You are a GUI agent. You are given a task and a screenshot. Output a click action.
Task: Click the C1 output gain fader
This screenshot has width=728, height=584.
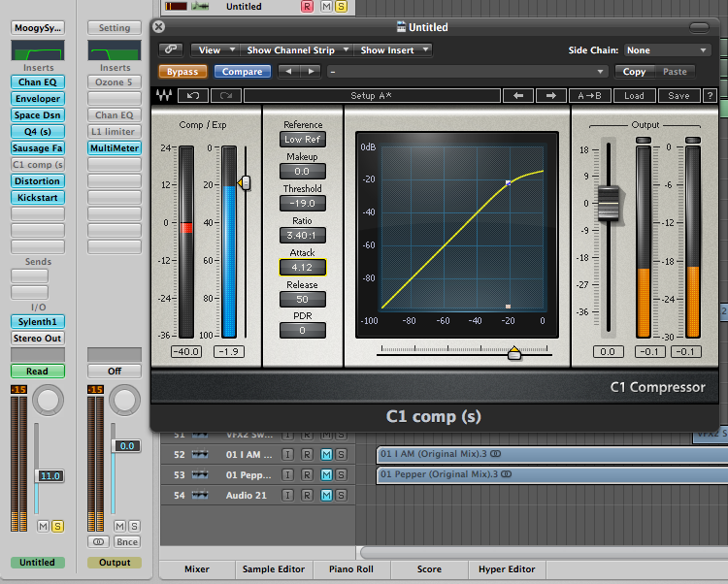pos(609,203)
